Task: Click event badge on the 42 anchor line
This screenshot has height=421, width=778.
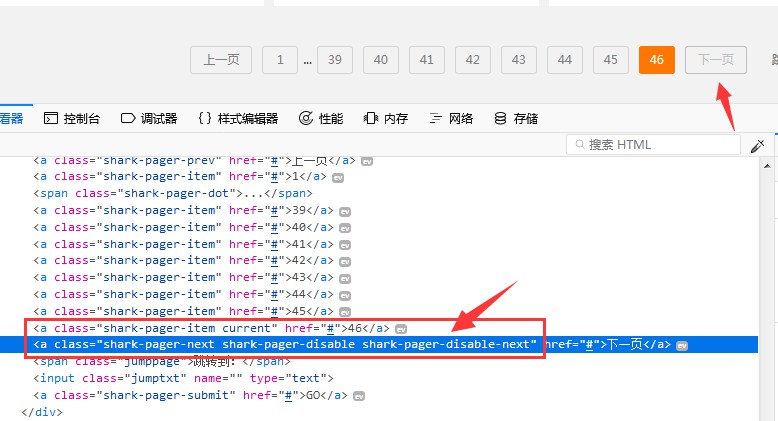Action: click(x=345, y=262)
